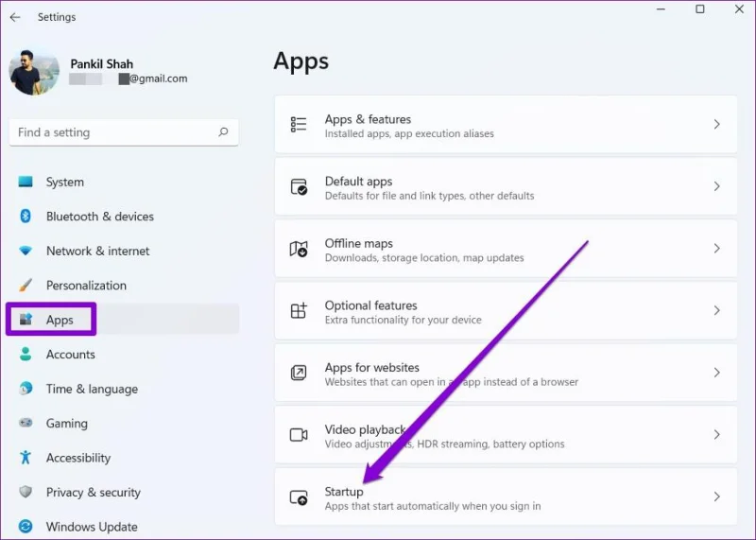Click the Find a setting search box

[x=124, y=132]
